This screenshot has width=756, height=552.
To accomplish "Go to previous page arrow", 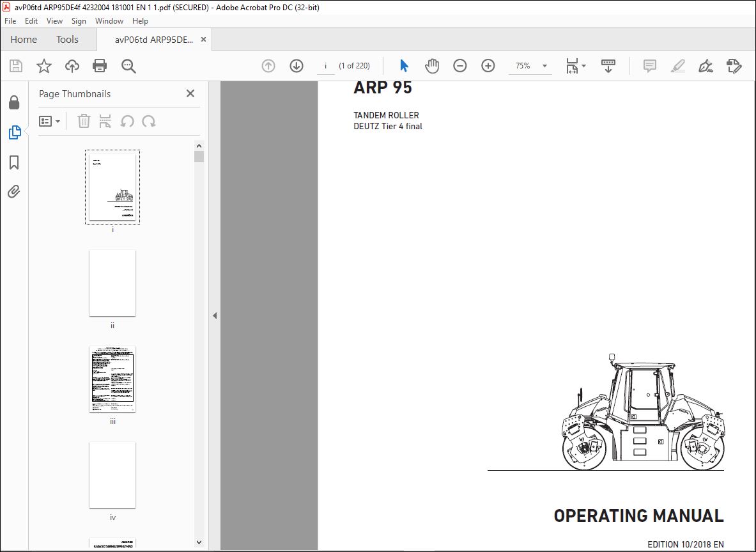I will 268,66.
